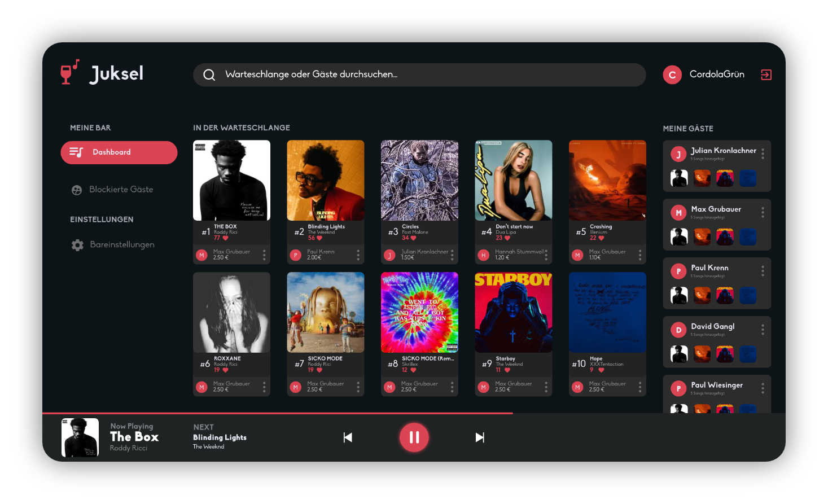Click Paul Krenn guest name in Meine Gäste
Screen dimensions: 828x504
[x=709, y=268]
